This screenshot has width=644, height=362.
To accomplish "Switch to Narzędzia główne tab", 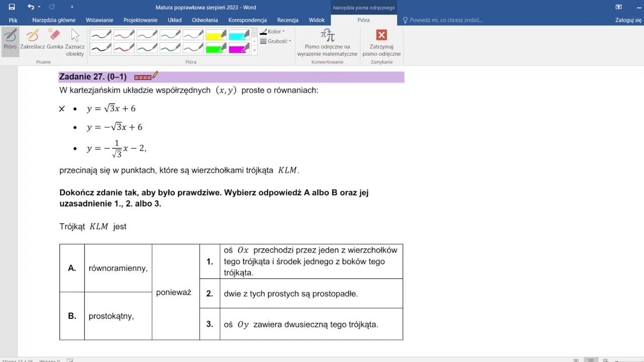I will tap(54, 20).
